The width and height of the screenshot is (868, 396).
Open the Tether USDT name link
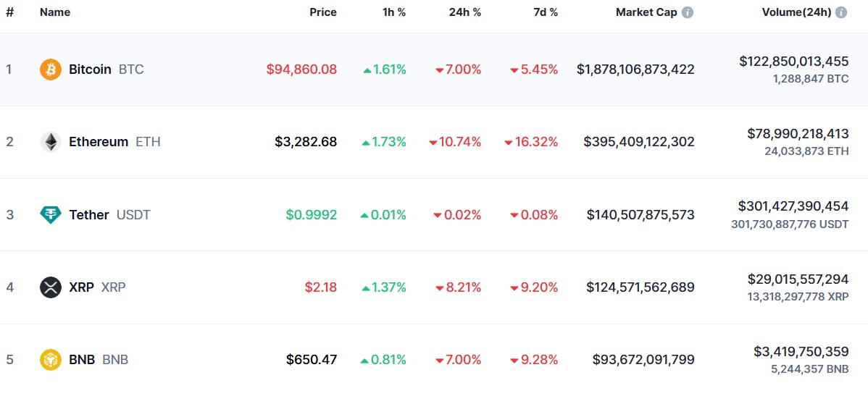[109, 214]
